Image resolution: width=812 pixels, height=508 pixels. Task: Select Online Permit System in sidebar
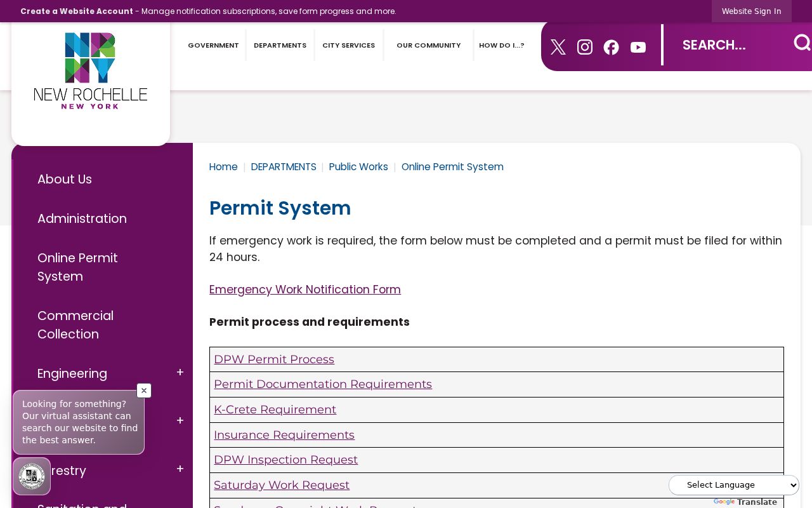point(77,267)
